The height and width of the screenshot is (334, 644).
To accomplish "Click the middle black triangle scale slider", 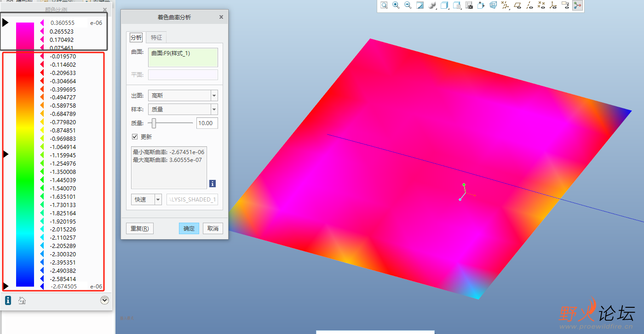I will pyautogui.click(x=6, y=154).
